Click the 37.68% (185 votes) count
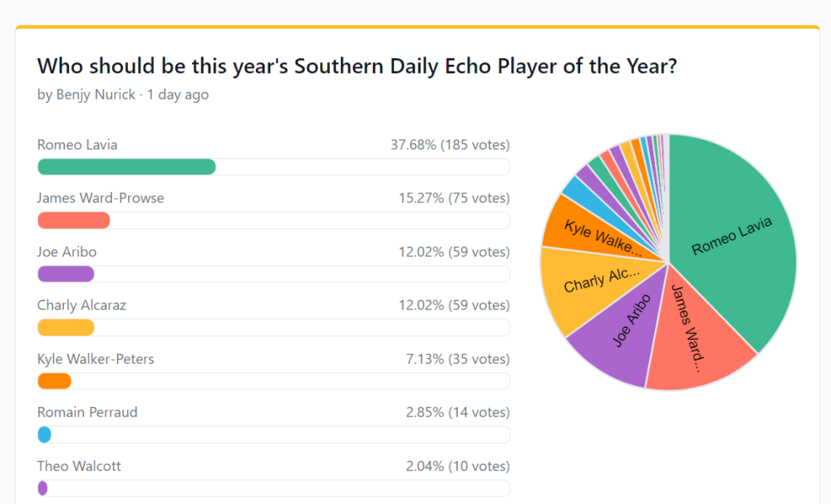 coord(450,144)
